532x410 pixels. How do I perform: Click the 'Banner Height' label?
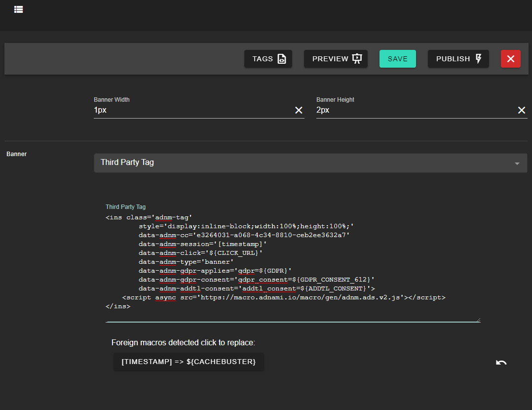tap(335, 99)
